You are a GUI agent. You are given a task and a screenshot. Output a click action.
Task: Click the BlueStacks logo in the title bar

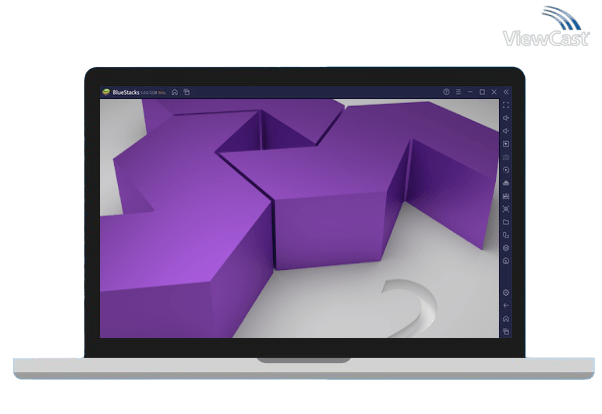pos(106,92)
